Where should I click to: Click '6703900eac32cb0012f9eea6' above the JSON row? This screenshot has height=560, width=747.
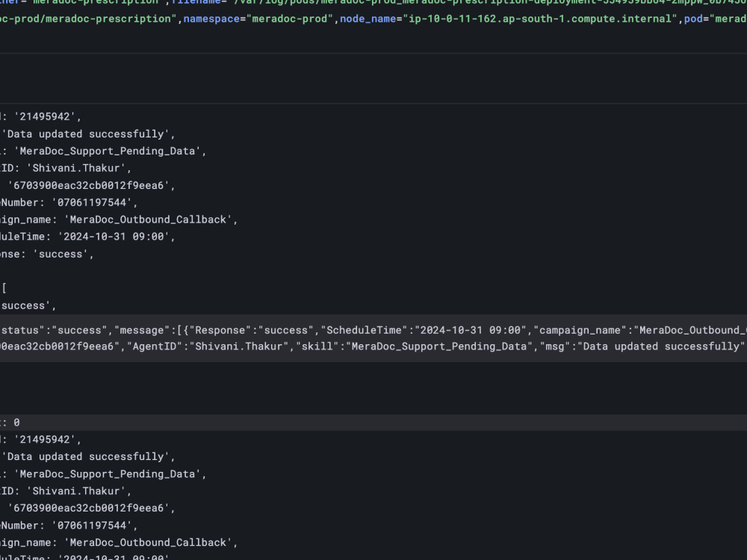(x=89, y=185)
